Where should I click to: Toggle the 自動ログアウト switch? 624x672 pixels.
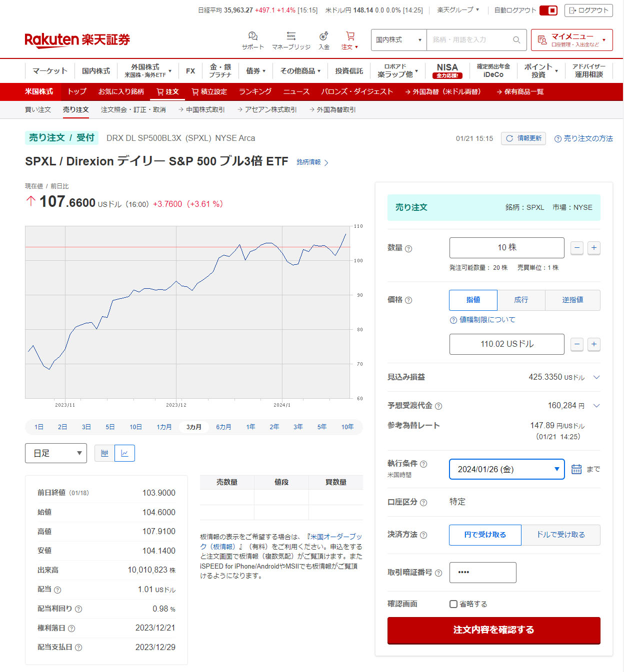click(548, 10)
